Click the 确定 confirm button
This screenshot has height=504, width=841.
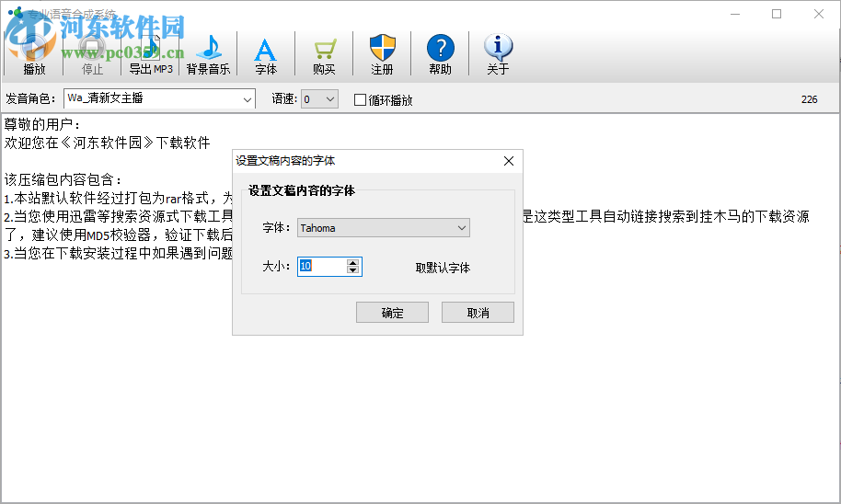coord(392,313)
